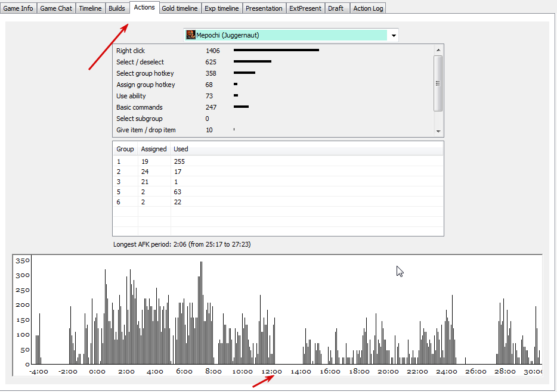Open the player selection dropdown arrow
The height and width of the screenshot is (392, 557).
pyautogui.click(x=394, y=36)
